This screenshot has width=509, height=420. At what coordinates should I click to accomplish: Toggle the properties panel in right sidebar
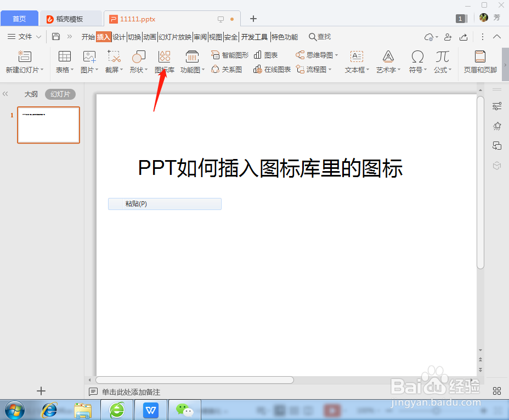click(x=496, y=106)
